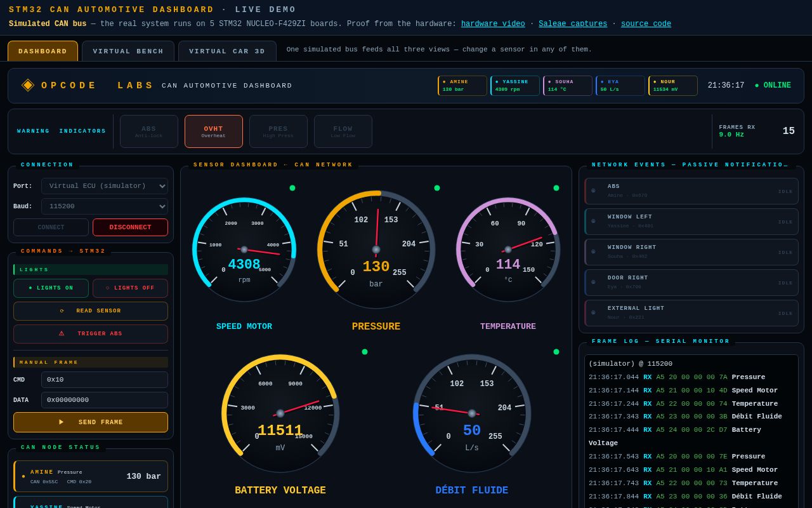Select the Nour 11534 mV header chip
Viewport: 812px width, 508px height.
673,86
